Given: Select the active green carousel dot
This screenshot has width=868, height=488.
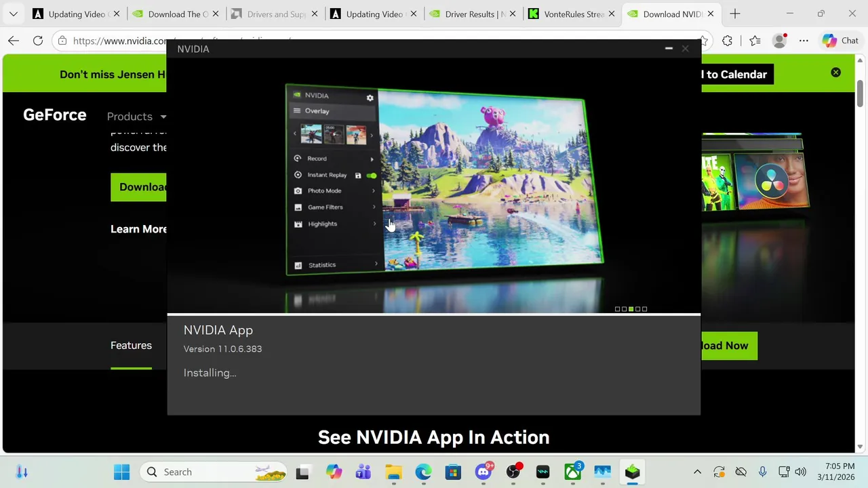Looking at the screenshot, I should [x=631, y=309].
